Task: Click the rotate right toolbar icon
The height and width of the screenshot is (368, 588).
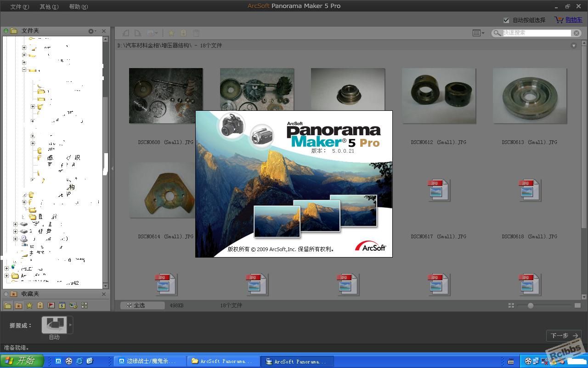Action: [137, 33]
